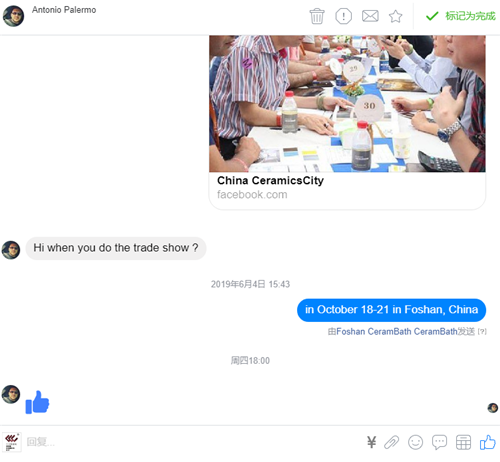Viewport: 500px width, 462px height.
Task: Open the yen payment request icon
Action: (371, 442)
